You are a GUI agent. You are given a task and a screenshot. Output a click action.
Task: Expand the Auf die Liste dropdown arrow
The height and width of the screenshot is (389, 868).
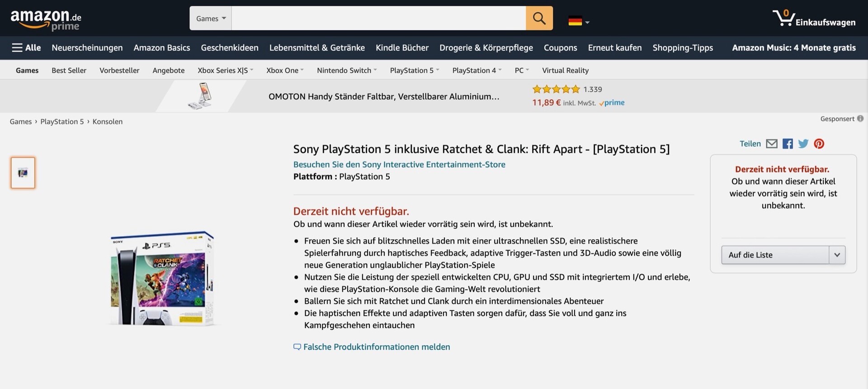(837, 255)
